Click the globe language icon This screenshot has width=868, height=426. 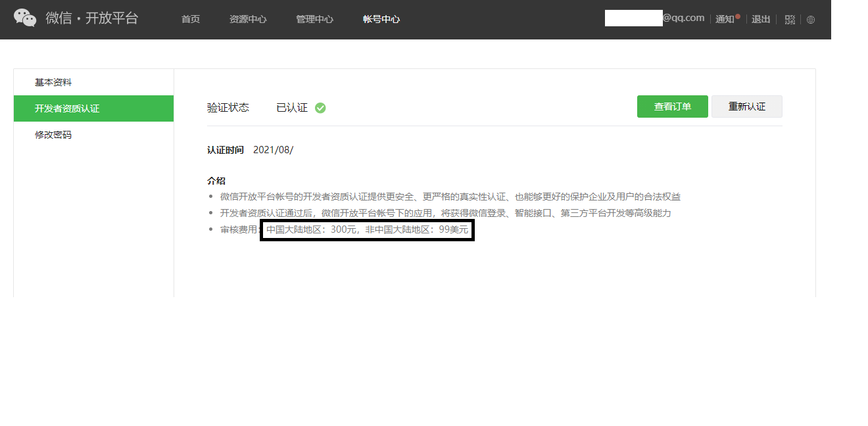point(811,20)
